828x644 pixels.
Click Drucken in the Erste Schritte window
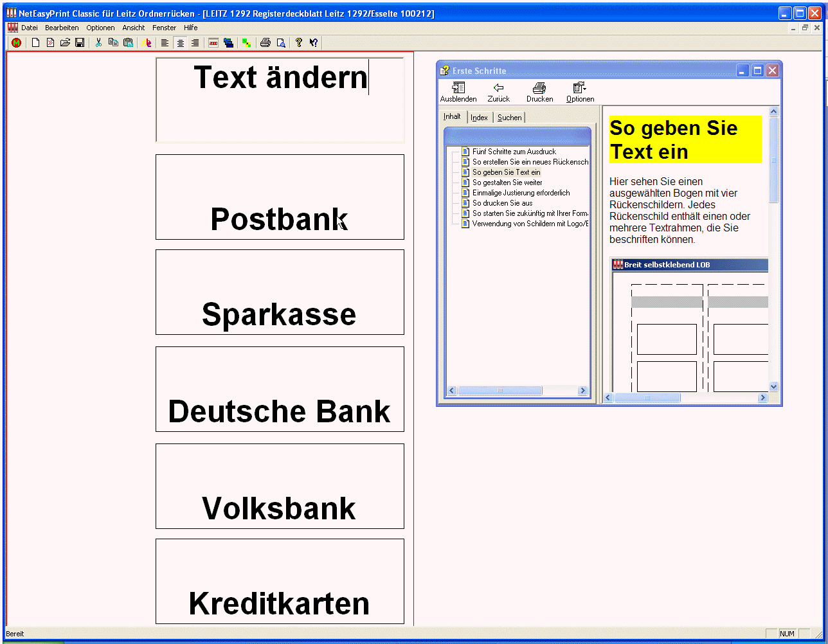coord(539,92)
